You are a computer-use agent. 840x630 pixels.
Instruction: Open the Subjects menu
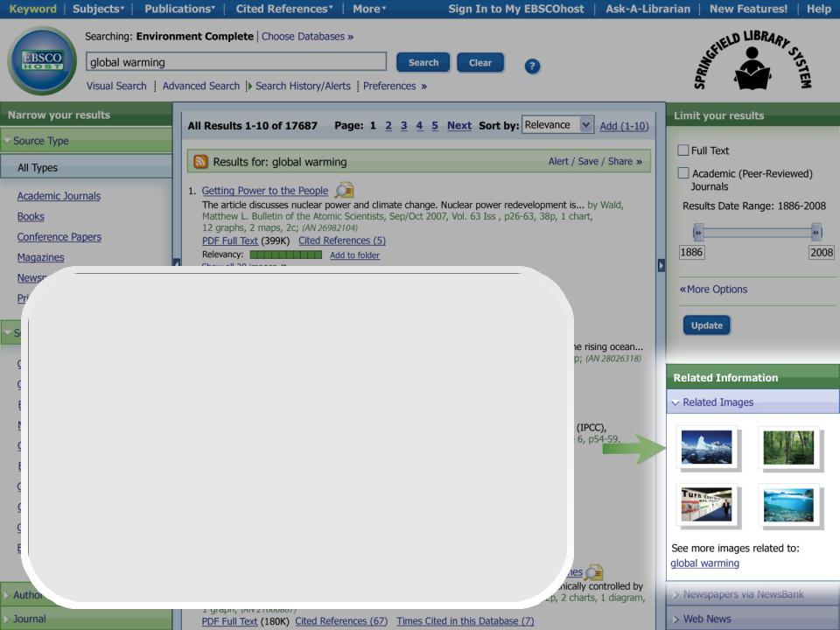pos(99,9)
